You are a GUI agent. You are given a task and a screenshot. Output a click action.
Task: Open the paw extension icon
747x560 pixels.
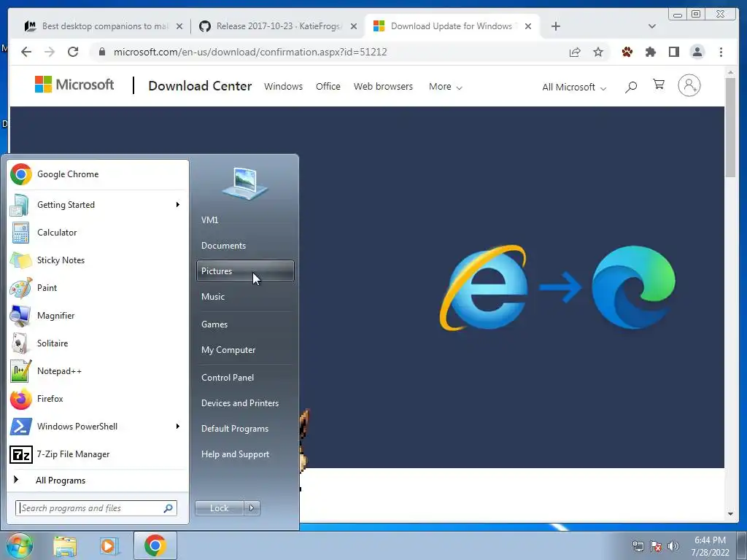627,52
